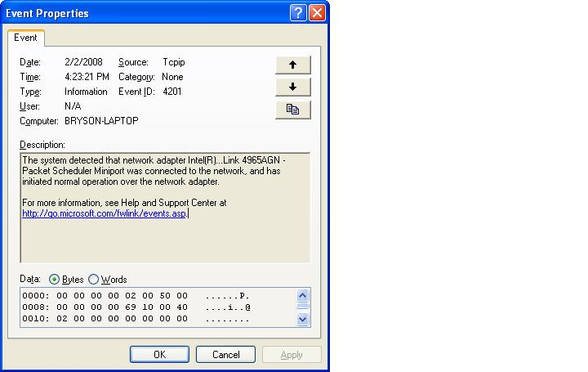Open the go.microsoft.com events link

(104, 213)
